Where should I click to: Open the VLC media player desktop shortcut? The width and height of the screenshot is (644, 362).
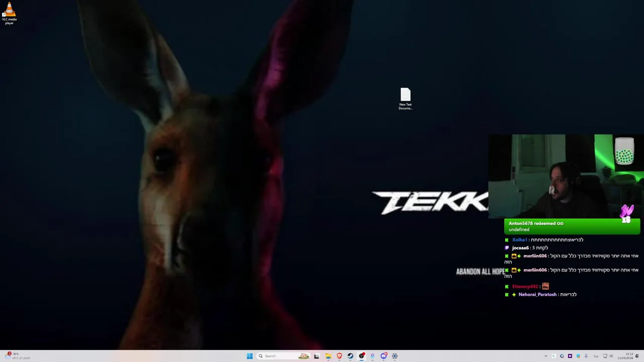(9, 14)
